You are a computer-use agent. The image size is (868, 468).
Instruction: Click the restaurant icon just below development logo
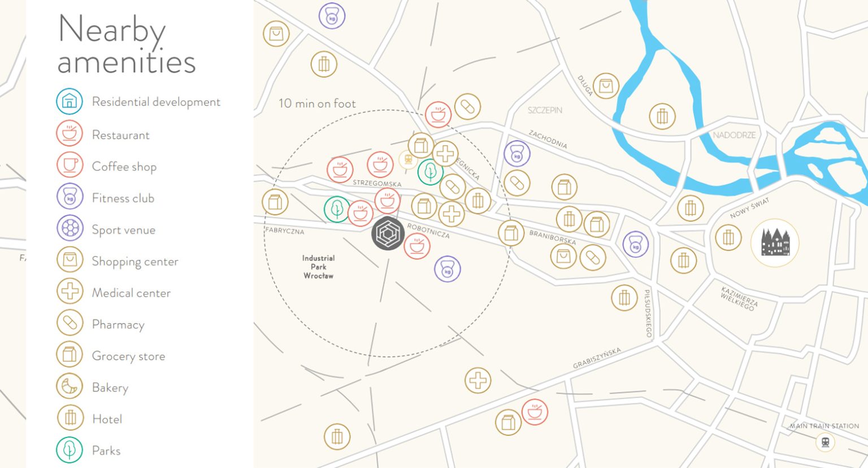coord(417,246)
